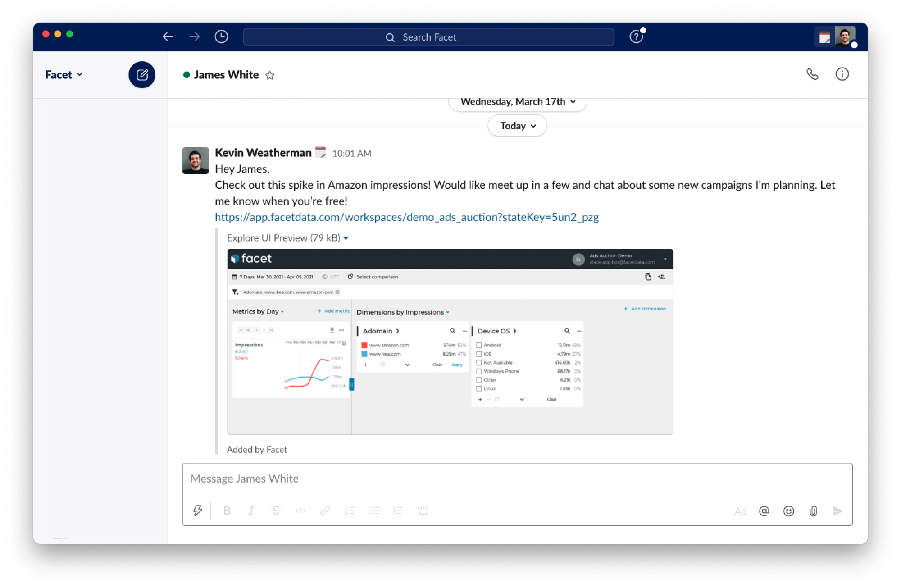Click the user avatar in top bar
The height and width of the screenshot is (588, 901).
pos(845,36)
